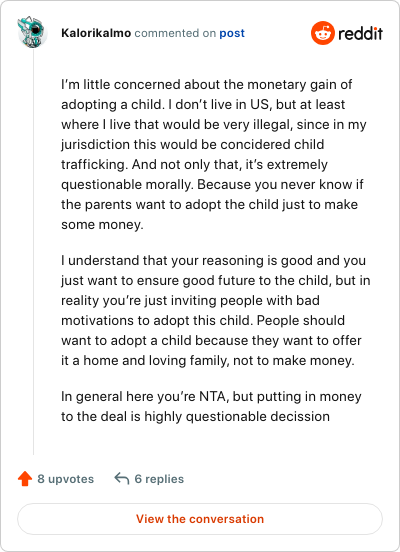Click the "8 upvotes" count
Screen dimensions: 400x552
[65, 479]
